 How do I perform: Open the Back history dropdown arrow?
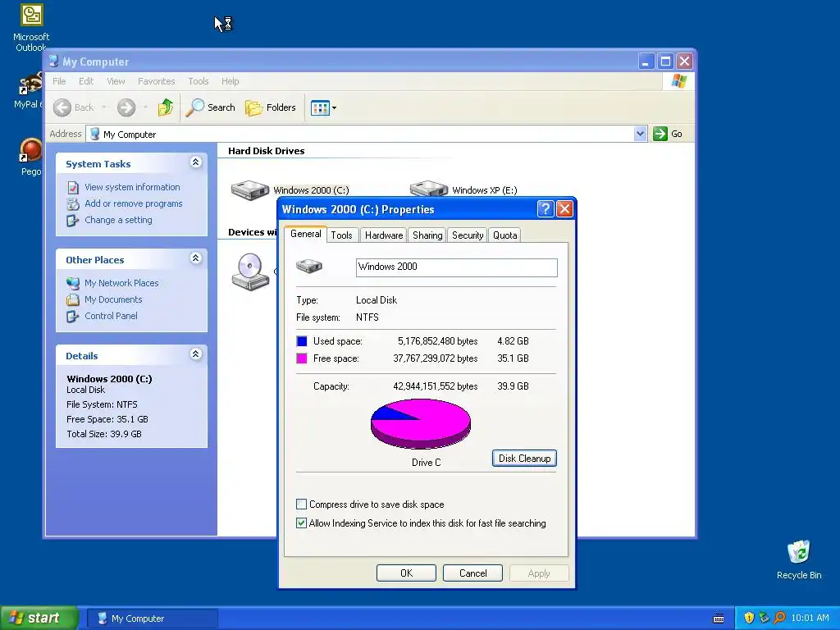point(104,107)
